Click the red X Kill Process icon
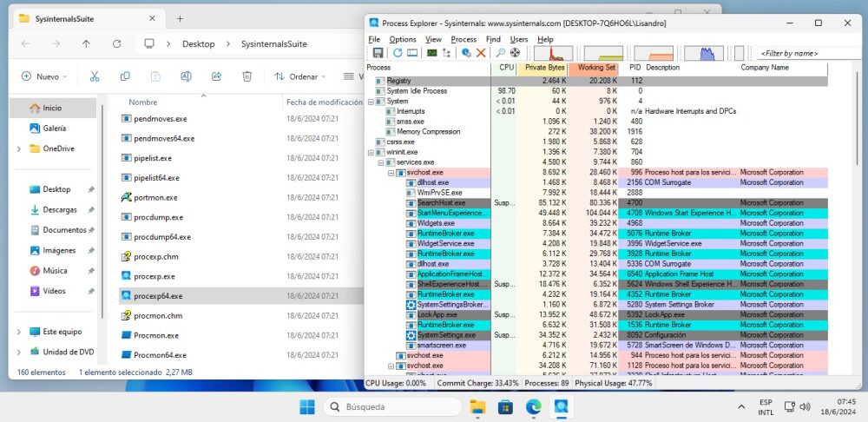 [481, 53]
